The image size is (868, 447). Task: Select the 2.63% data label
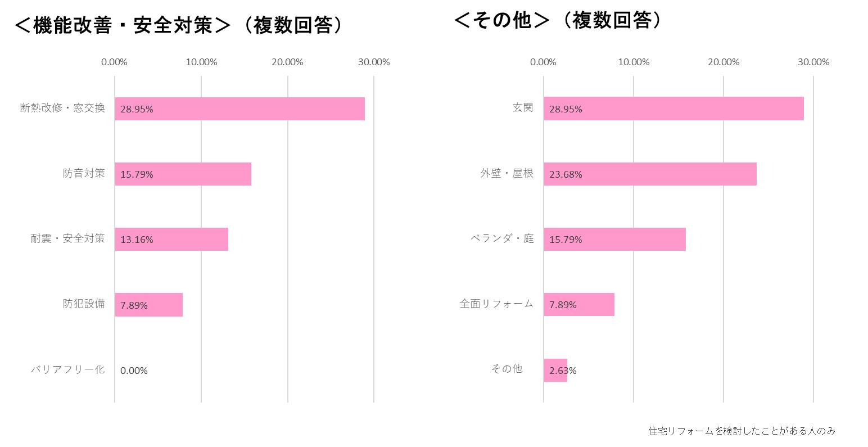[563, 371]
